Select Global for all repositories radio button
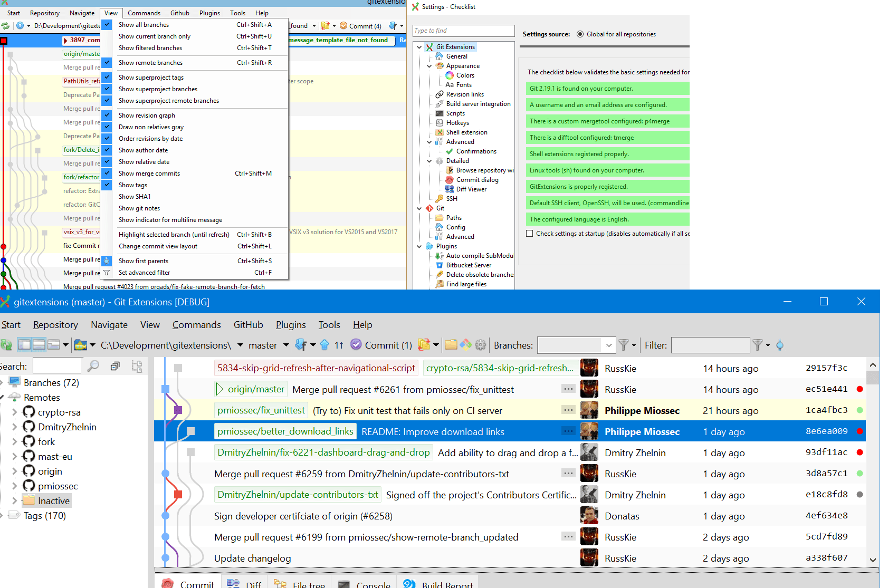The image size is (888, 588). click(580, 34)
